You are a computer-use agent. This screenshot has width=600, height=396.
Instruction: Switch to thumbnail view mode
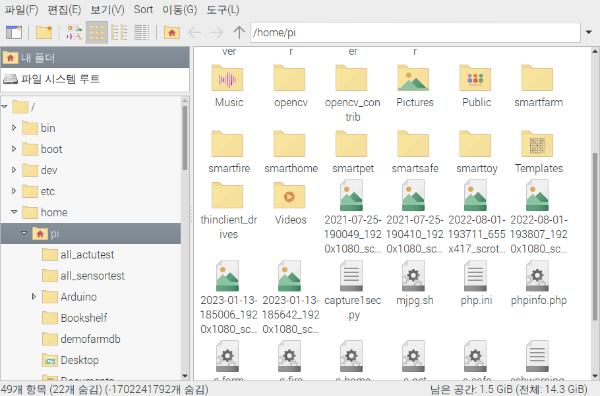[x=74, y=33]
